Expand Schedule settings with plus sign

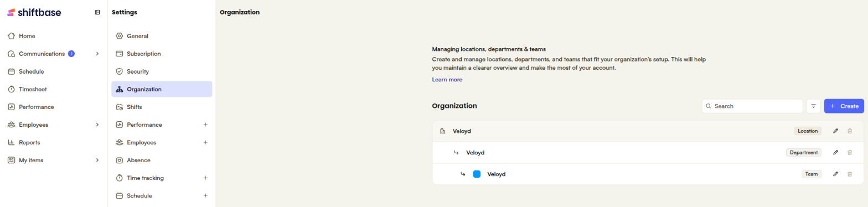(205, 195)
